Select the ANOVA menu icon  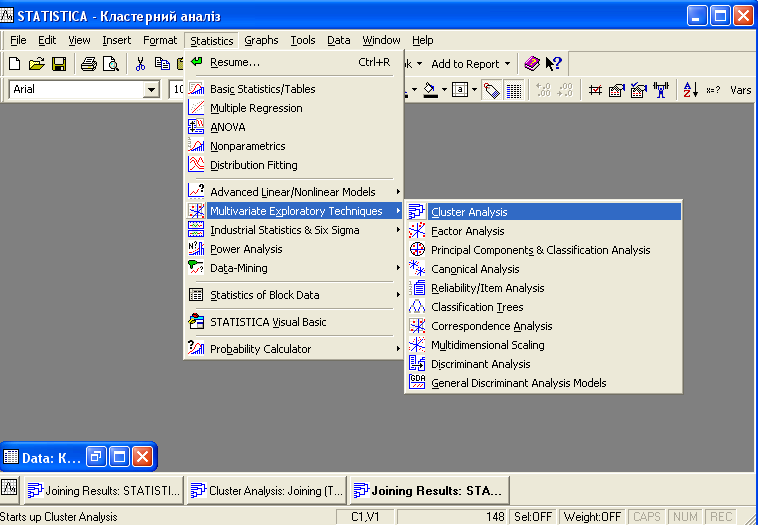pos(196,127)
